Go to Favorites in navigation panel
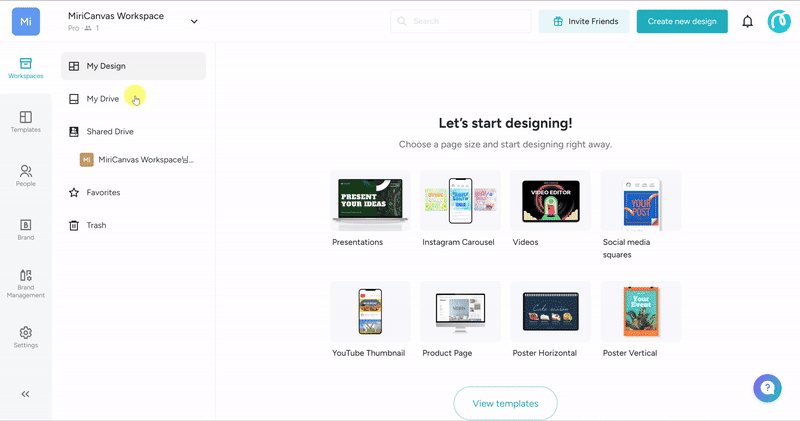This screenshot has height=421, width=800. click(x=103, y=192)
